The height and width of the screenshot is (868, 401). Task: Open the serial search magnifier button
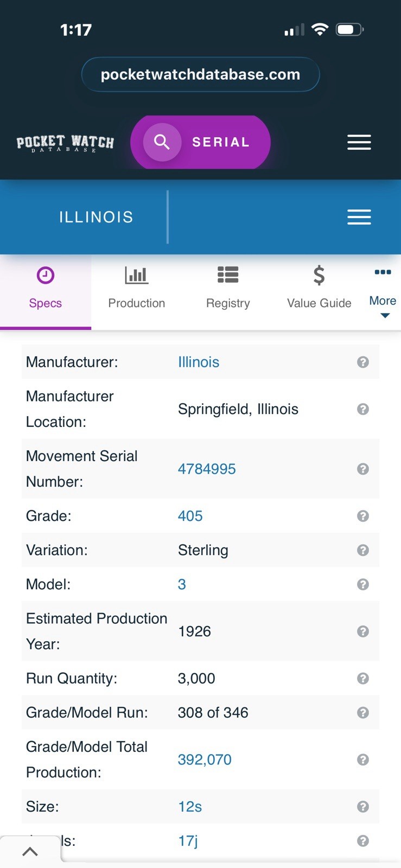tap(162, 142)
